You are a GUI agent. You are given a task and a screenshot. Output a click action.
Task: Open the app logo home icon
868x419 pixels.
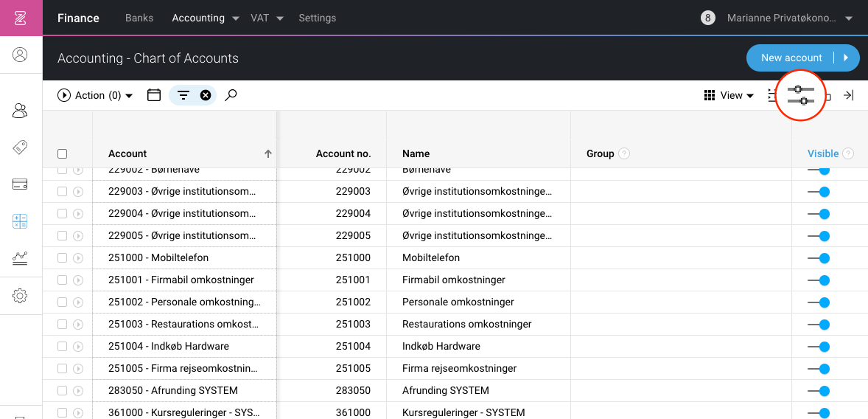(21, 18)
